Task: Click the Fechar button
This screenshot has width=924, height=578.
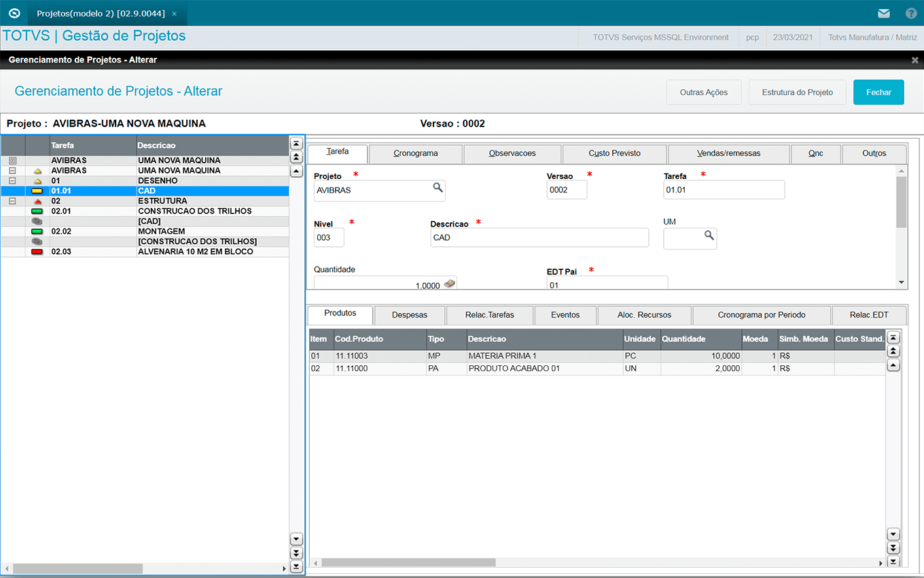Action: coord(878,92)
